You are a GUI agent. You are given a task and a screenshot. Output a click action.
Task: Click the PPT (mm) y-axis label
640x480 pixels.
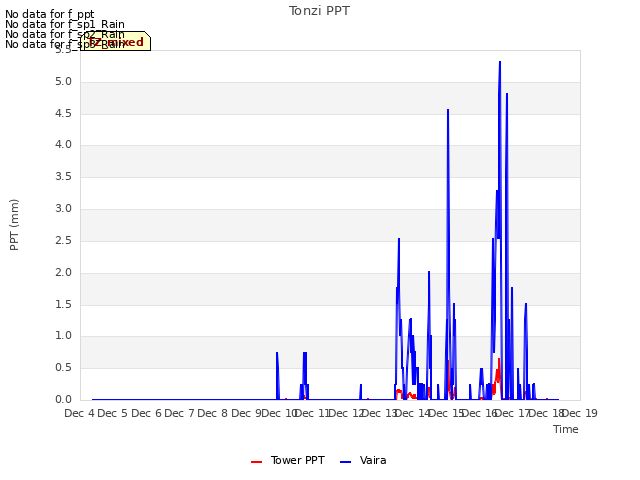tap(14, 225)
